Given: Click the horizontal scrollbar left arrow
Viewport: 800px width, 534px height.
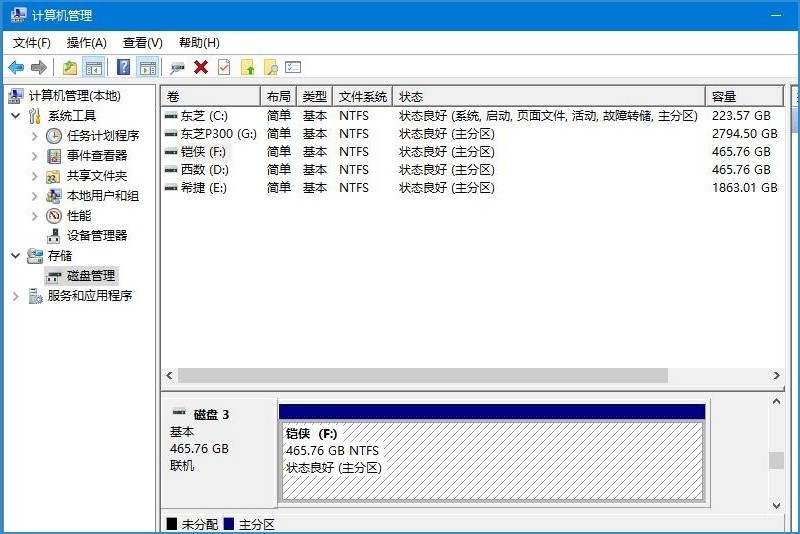Looking at the screenshot, I should [169, 375].
